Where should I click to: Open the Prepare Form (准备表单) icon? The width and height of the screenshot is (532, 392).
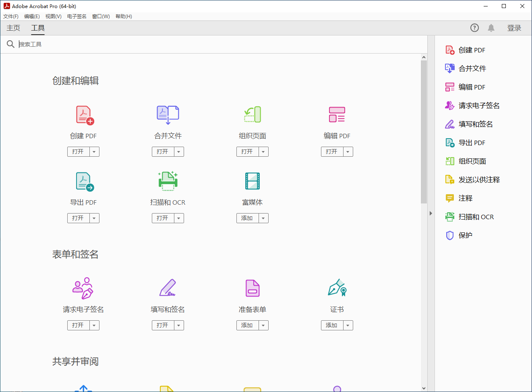point(253,288)
